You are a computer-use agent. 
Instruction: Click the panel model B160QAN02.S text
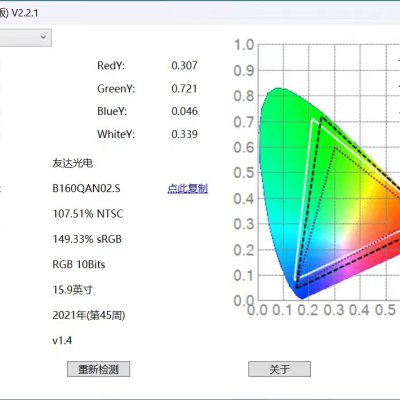[x=86, y=188]
